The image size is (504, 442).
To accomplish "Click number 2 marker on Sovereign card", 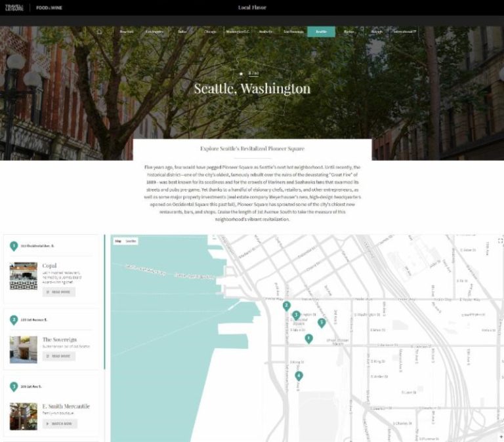I will coord(14,320).
